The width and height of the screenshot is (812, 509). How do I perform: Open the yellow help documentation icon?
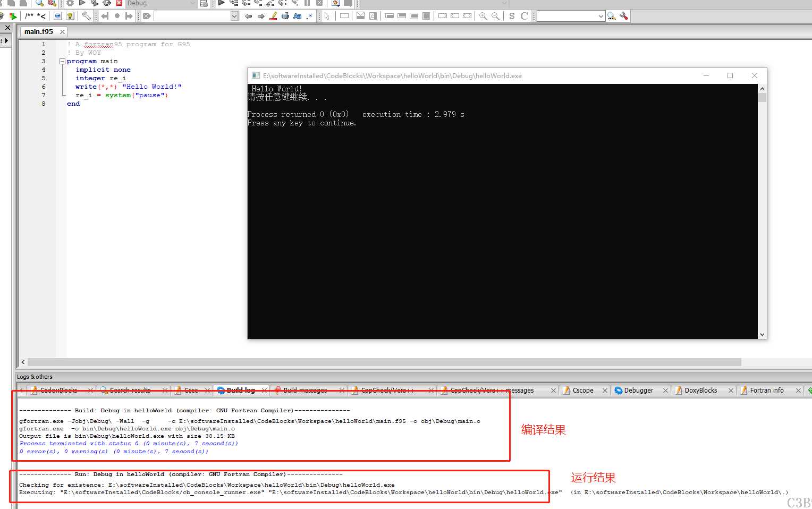(70, 16)
